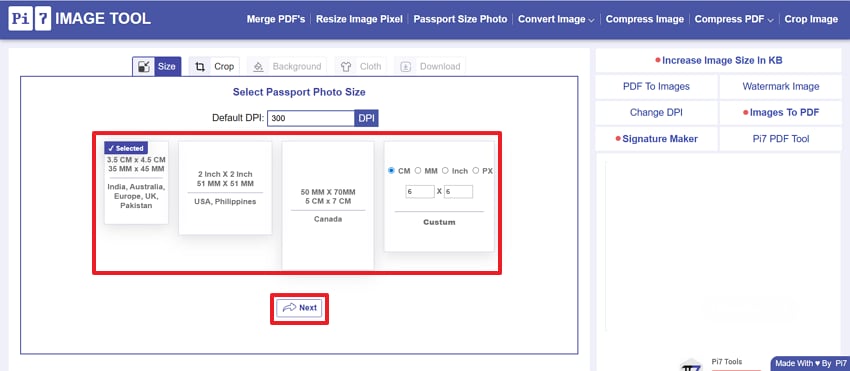Expand the Convert Image dropdown menu
850x371 pixels.
click(556, 19)
